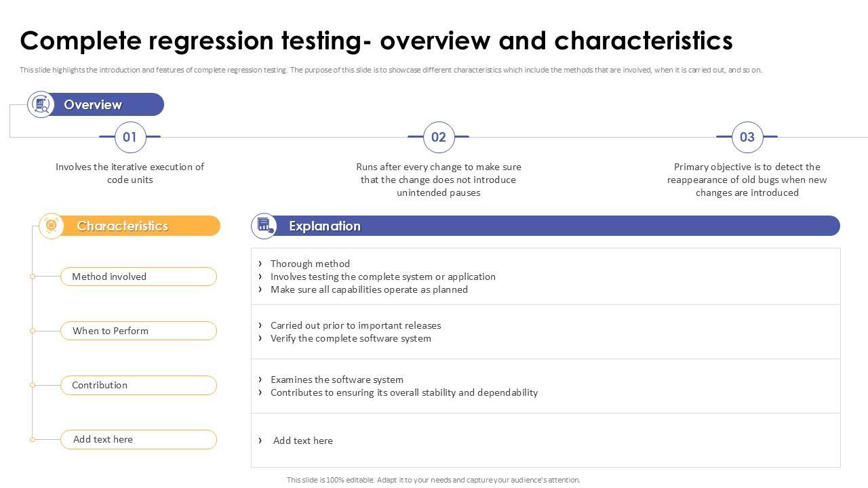Screen dimensions: 868x488
Task: Click the Explanation document icon
Action: coord(264,226)
